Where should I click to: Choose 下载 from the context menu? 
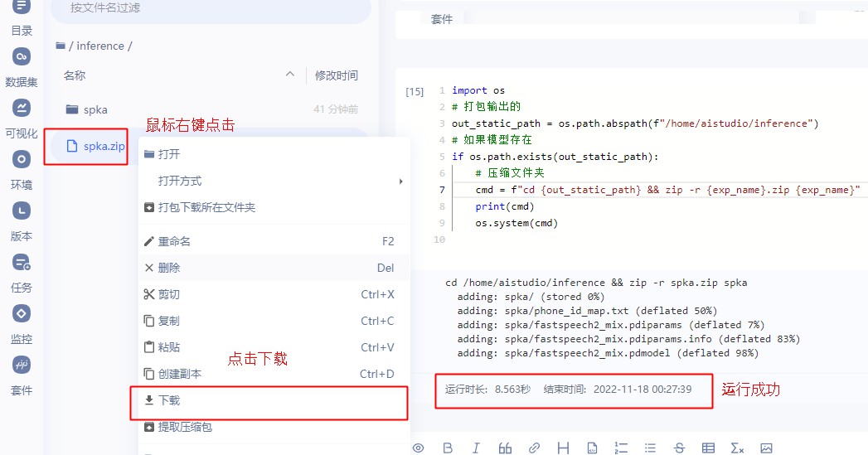coord(274,401)
